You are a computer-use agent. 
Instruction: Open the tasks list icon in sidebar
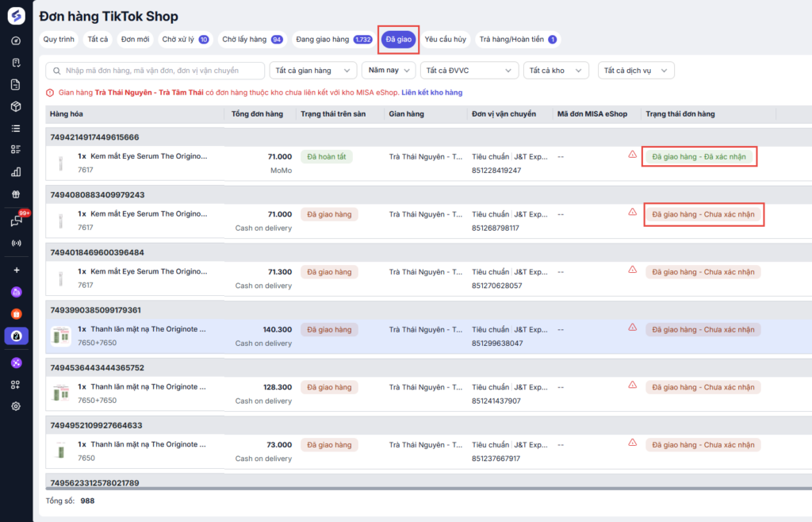16,150
